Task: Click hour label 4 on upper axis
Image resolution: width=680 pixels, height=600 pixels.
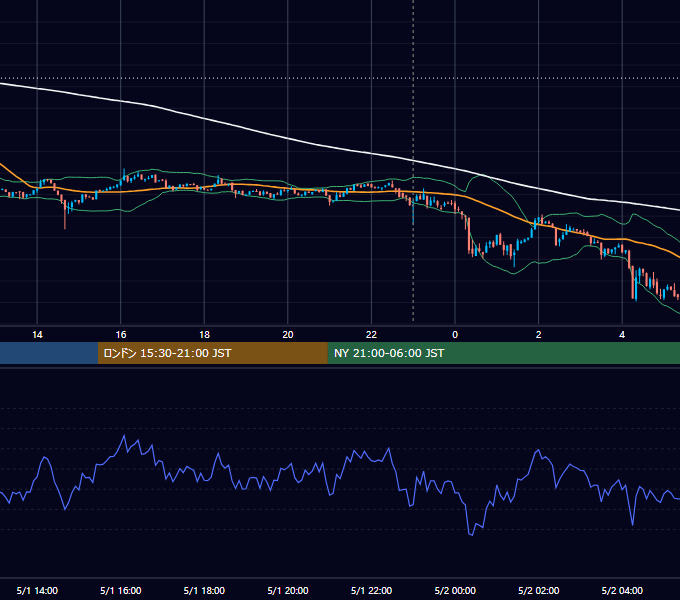Action: tap(622, 335)
